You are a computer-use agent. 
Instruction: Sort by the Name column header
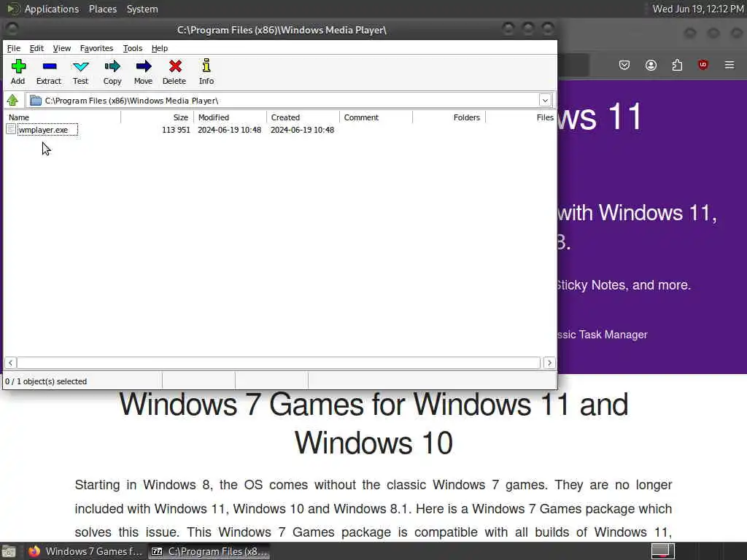click(x=63, y=117)
